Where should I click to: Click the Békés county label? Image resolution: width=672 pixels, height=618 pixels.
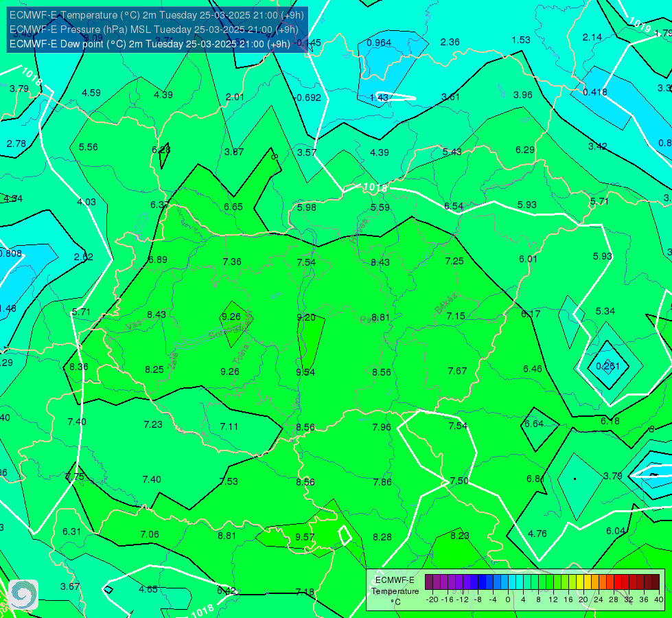pos(446,303)
